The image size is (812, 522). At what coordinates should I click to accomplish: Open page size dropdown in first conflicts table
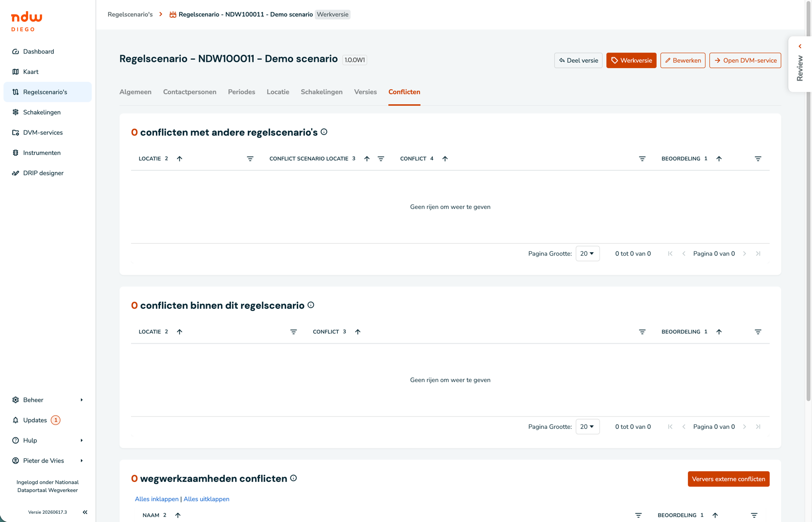coord(587,254)
